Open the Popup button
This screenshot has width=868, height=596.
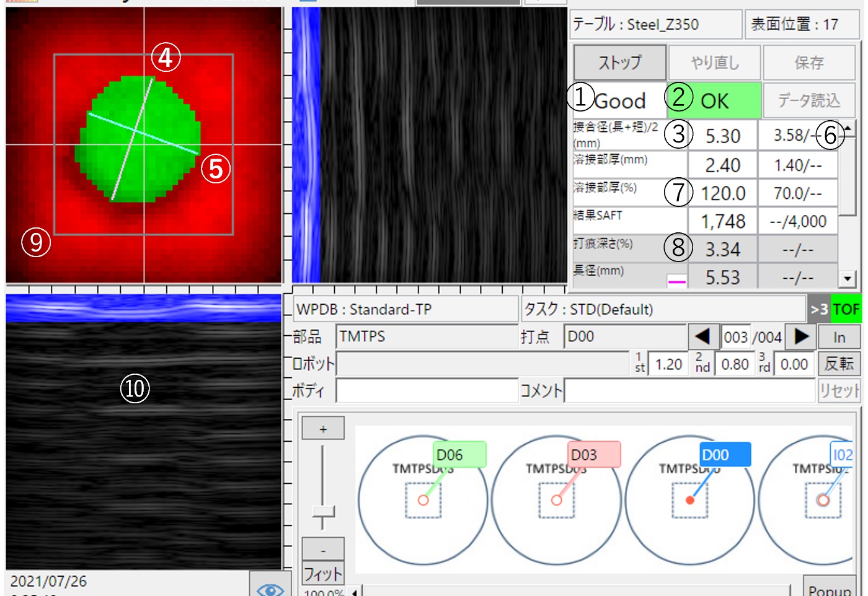tap(830, 588)
